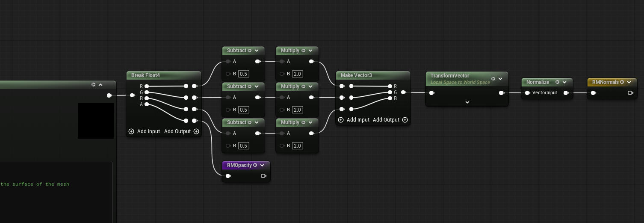Click the Add Output plus icon on Make Vector3
Image resolution: width=644 pixels, height=223 pixels.
405,120
